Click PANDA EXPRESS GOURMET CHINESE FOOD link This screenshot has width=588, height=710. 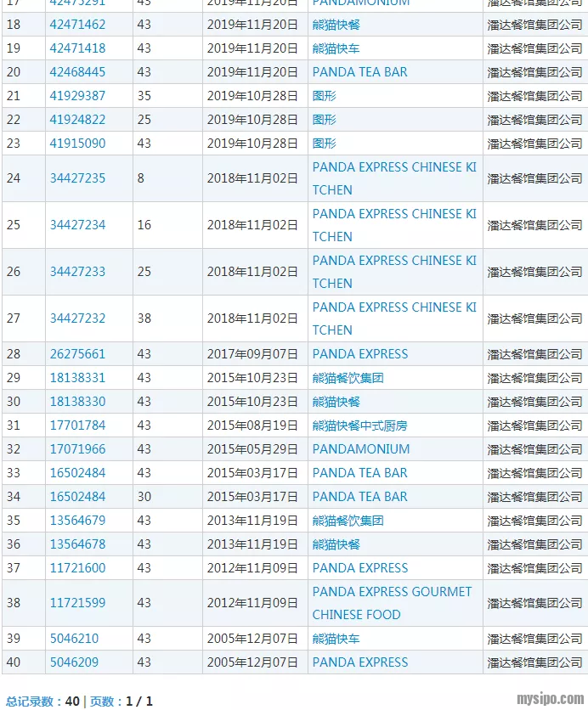pyautogui.click(x=392, y=603)
